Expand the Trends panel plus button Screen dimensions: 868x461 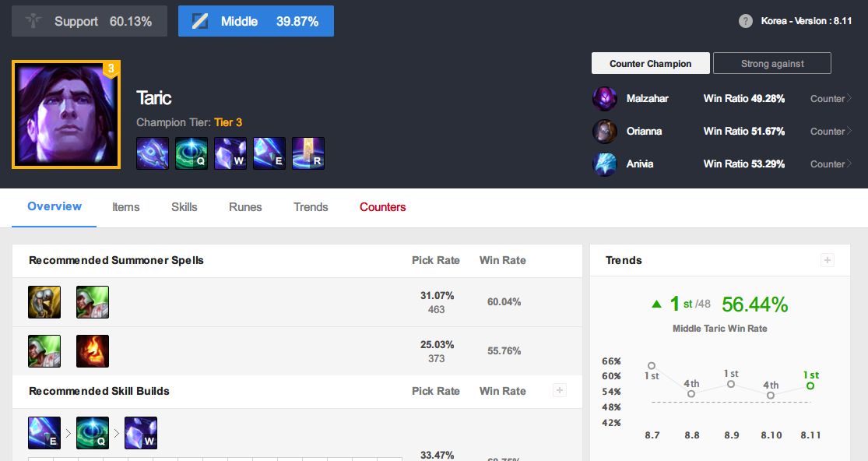[827, 260]
